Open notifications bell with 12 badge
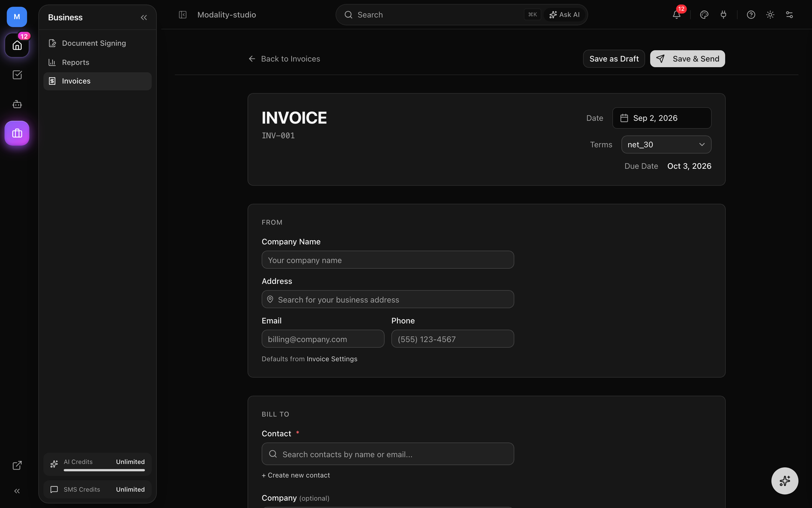Screen dimensions: 812x508 click(x=676, y=15)
